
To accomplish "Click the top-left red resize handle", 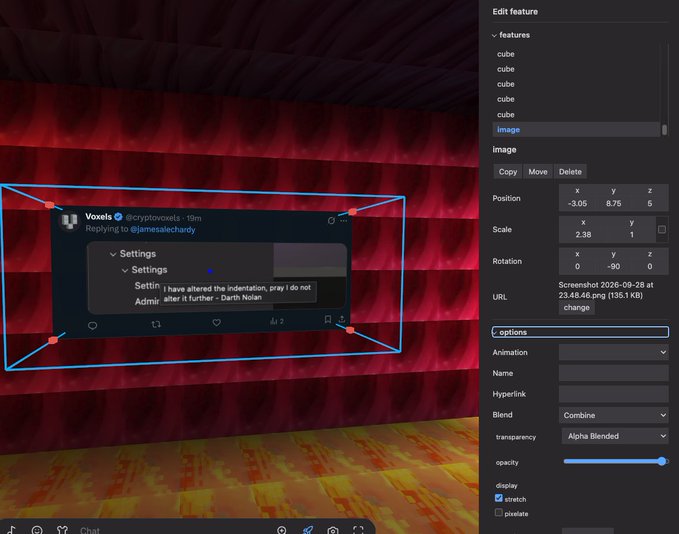I will pos(49,205).
